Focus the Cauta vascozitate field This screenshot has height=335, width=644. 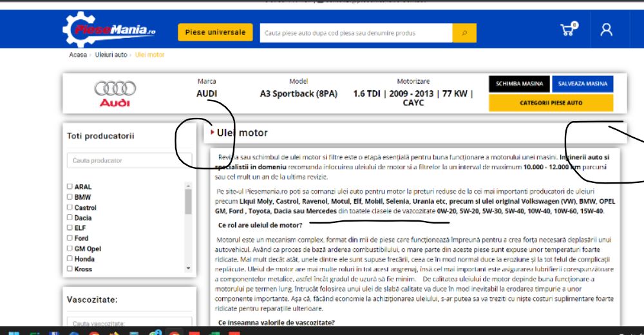click(129, 323)
